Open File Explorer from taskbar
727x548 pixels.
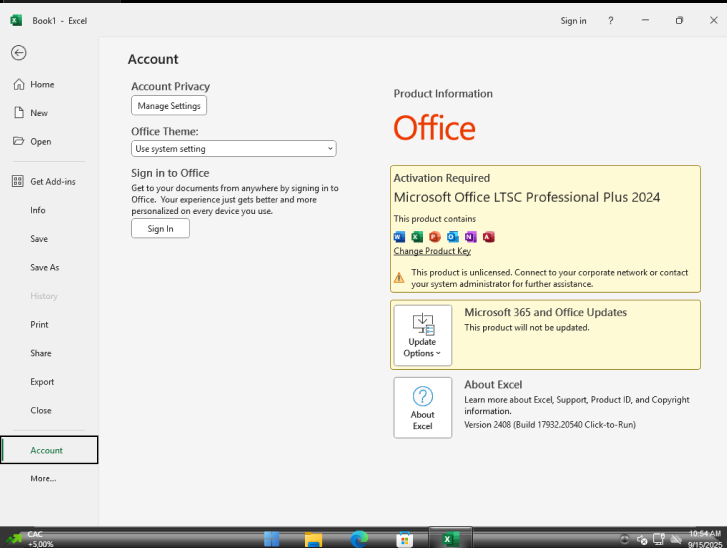[x=313, y=539]
